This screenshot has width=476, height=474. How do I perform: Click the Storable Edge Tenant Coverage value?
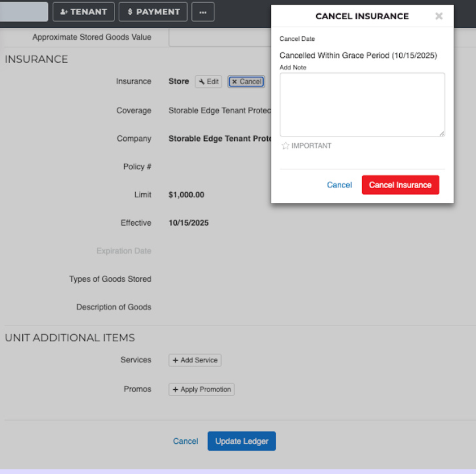(x=220, y=111)
